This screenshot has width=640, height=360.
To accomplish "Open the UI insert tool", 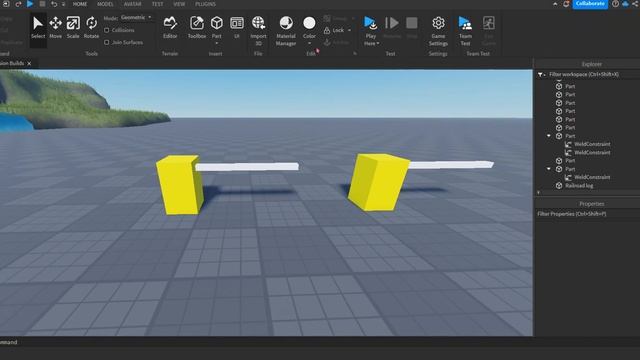I will (237, 27).
